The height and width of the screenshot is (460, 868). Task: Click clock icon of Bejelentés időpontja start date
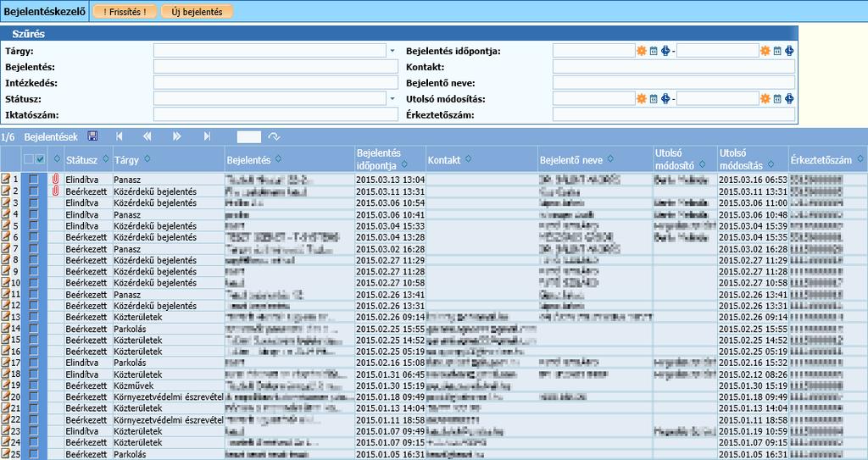[665, 51]
